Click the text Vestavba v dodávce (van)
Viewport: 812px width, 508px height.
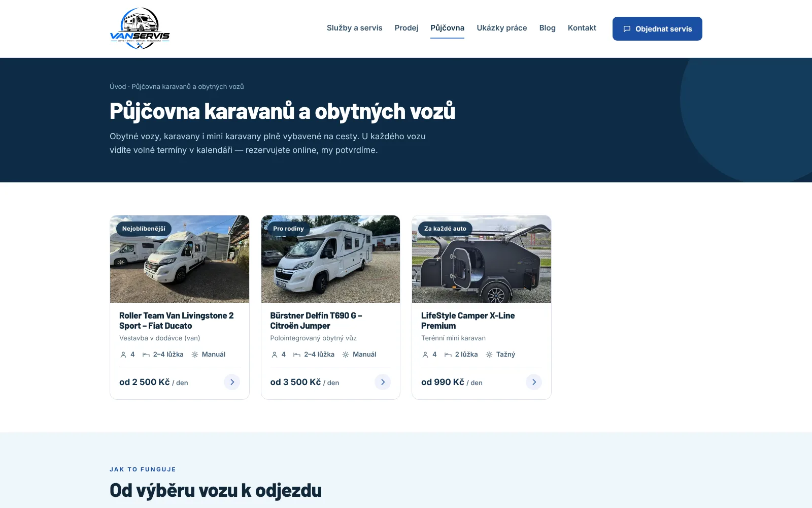pos(160,338)
